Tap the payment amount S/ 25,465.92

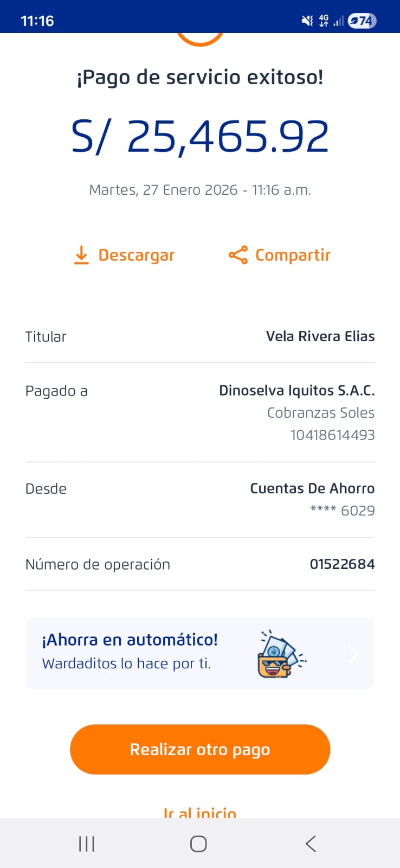click(x=200, y=137)
